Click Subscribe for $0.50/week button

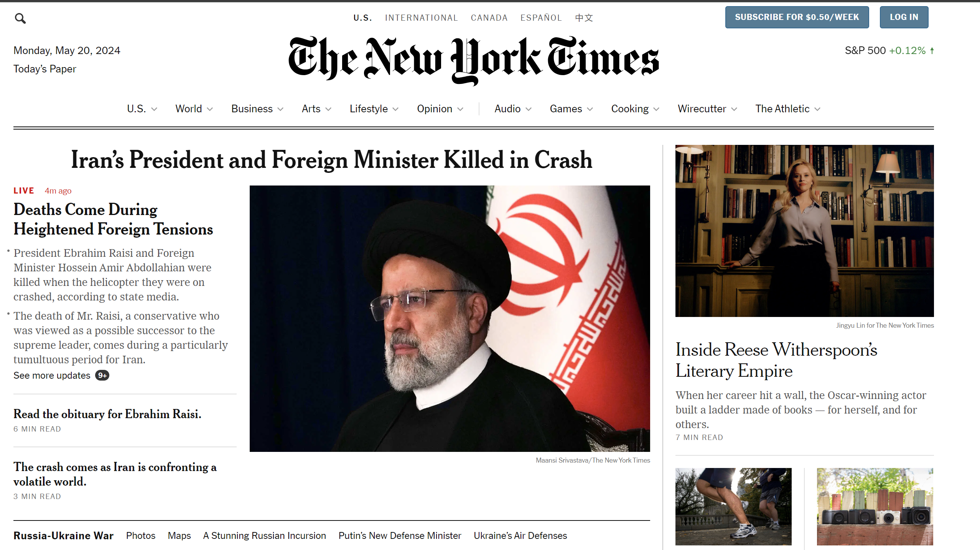click(797, 17)
